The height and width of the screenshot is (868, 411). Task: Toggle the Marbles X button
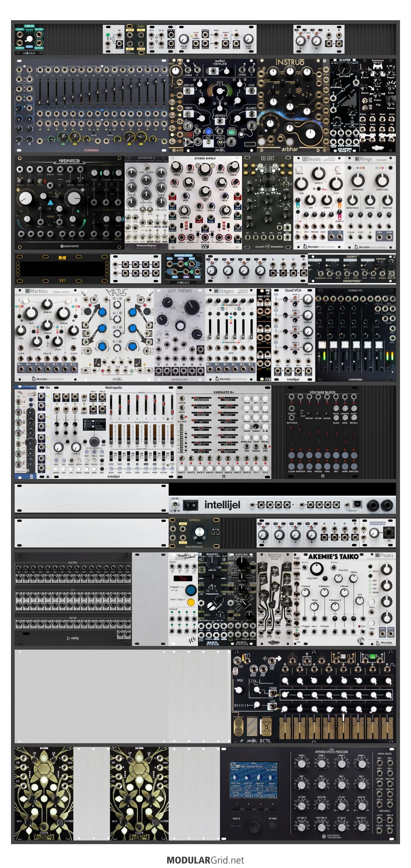pyautogui.click(x=68, y=301)
